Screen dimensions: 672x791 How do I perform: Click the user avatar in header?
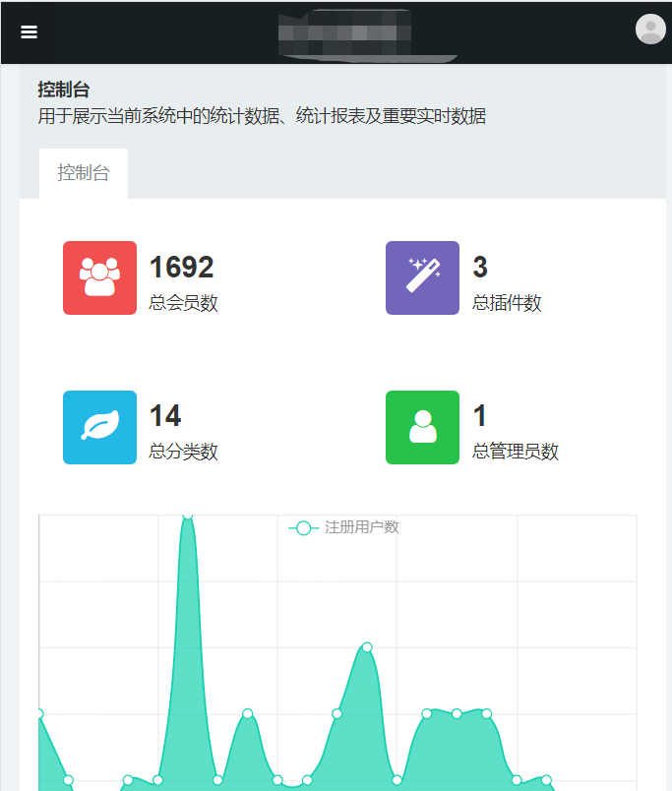[650, 30]
